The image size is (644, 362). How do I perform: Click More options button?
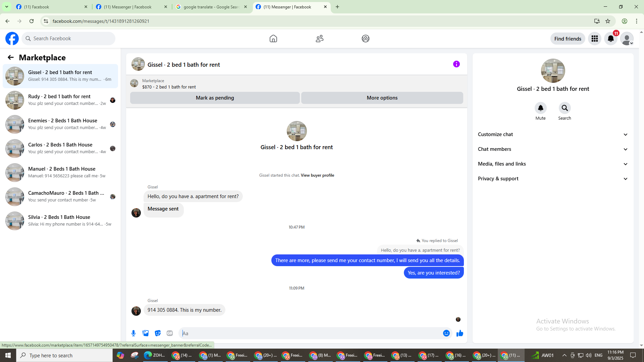382,98
